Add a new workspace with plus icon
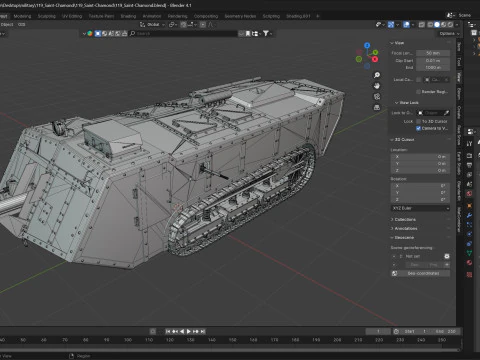 (318, 16)
